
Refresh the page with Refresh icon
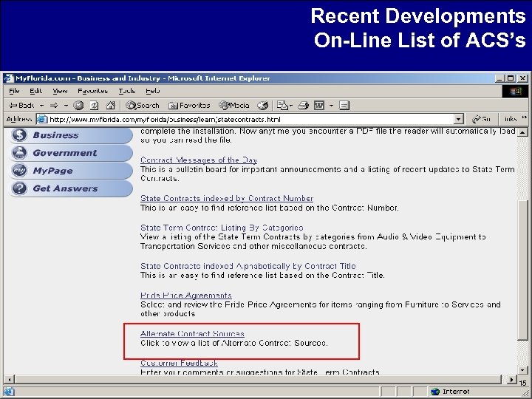[x=95, y=106]
